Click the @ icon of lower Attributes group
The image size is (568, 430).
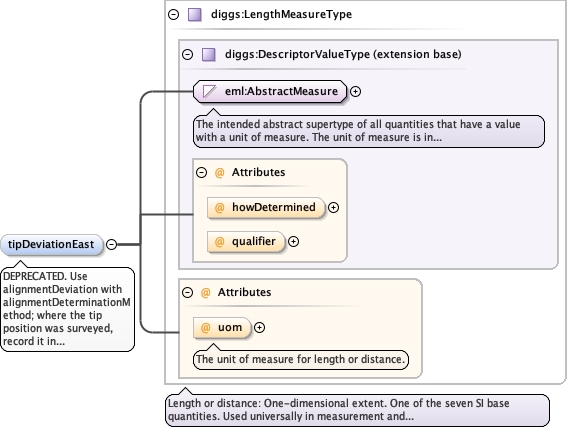click(x=205, y=293)
